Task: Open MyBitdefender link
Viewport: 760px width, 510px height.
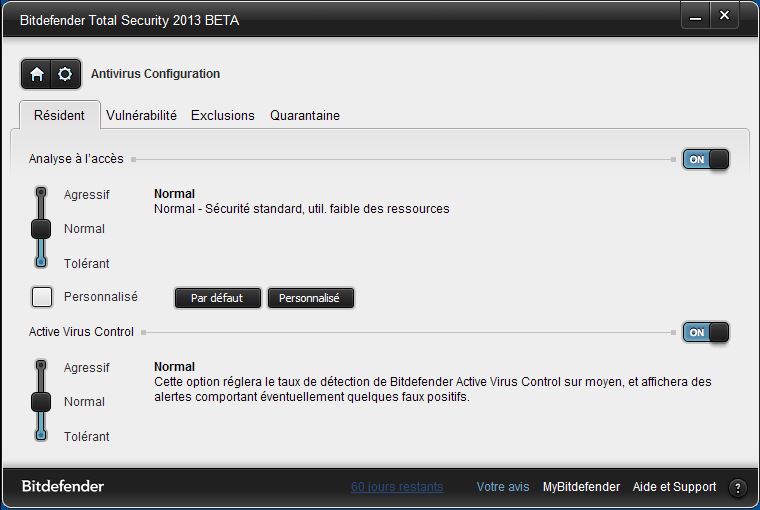Action: [x=581, y=487]
